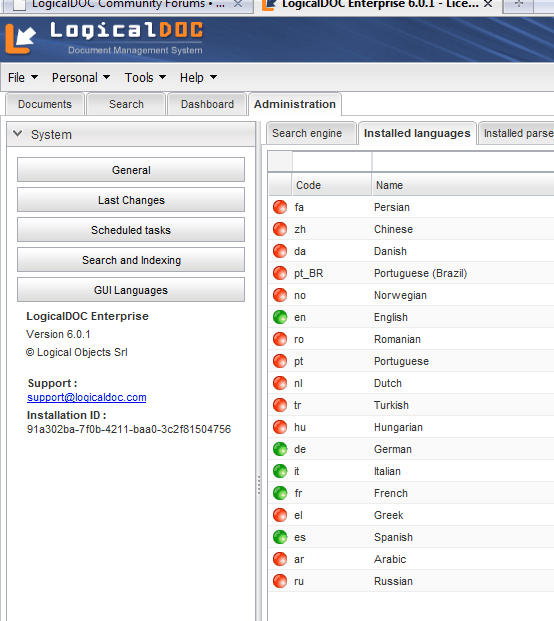Click the green status icon for French
The width and height of the screenshot is (554, 621).
click(x=280, y=493)
